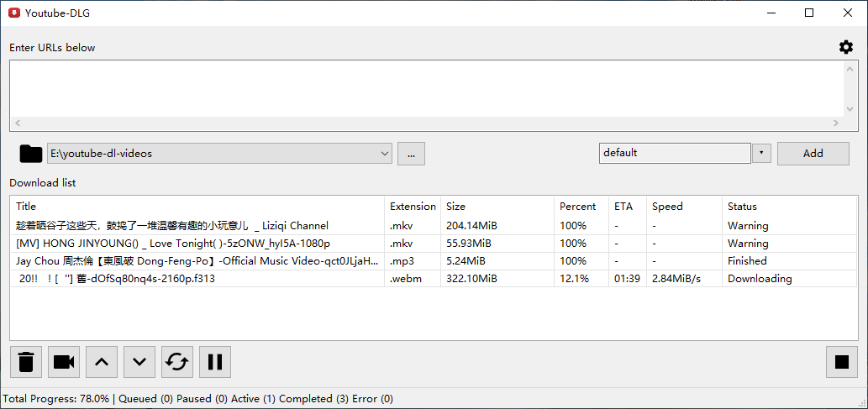Click the black folder icon
The image size is (868, 409).
coord(31,153)
